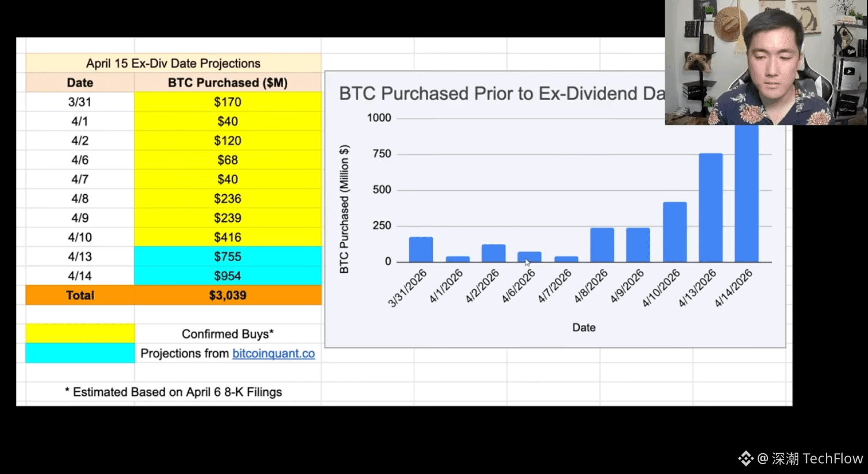
Task: Click the webcam video overlay thumbnail
Action: (766, 62)
